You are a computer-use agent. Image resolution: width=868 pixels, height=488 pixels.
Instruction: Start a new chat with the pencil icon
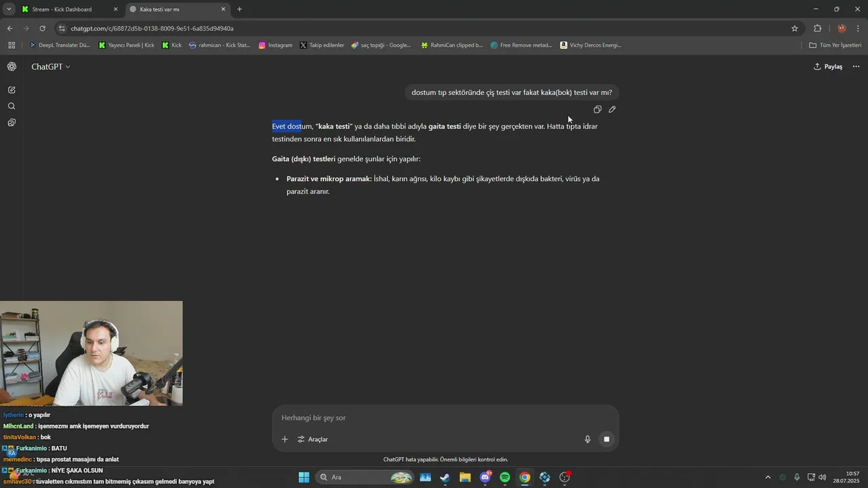pyautogui.click(x=12, y=89)
